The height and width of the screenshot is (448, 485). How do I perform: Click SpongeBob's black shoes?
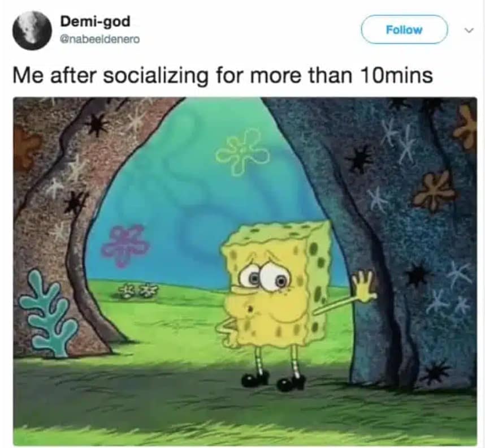point(273,381)
